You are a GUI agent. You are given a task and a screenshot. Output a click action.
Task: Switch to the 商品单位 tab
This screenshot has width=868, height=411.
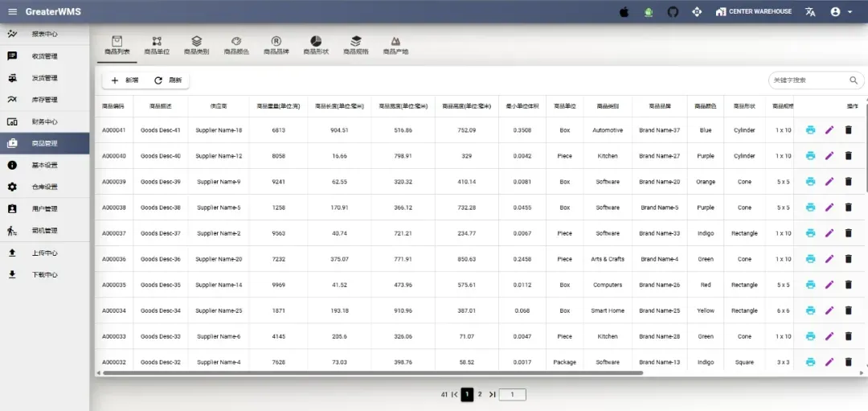coord(157,46)
